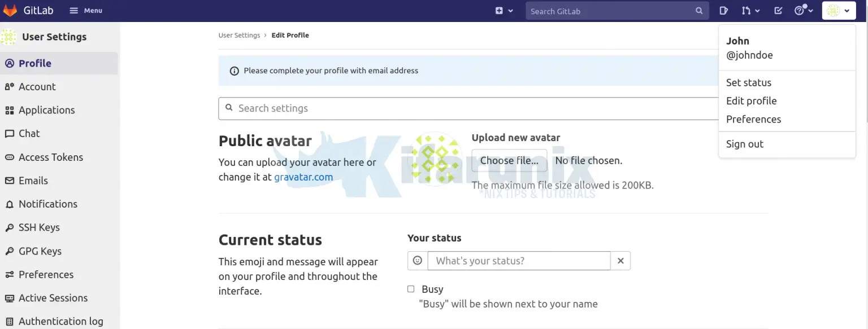Select Sign out from user menu
This screenshot has width=868, height=329.
coord(744,144)
